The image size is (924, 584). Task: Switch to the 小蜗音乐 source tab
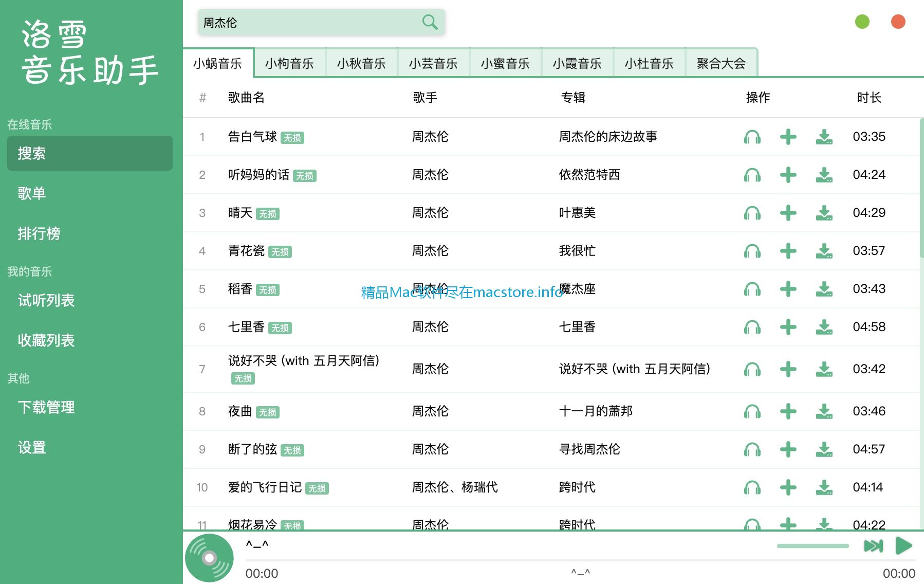coord(218,63)
